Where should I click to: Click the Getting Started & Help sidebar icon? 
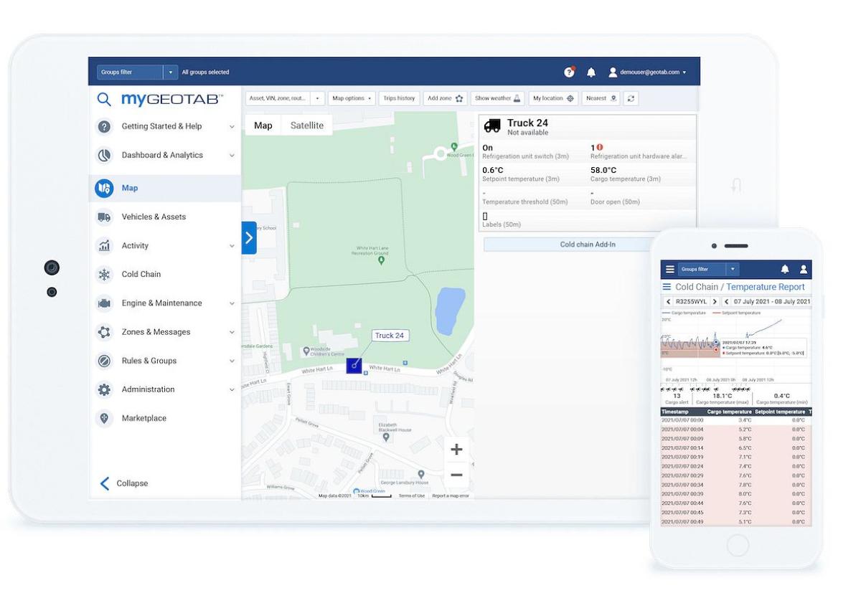[x=104, y=126]
